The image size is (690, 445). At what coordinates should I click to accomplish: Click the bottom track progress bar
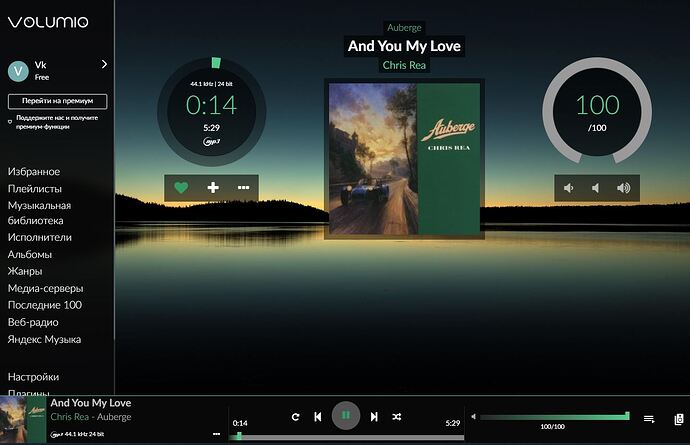coord(346,437)
